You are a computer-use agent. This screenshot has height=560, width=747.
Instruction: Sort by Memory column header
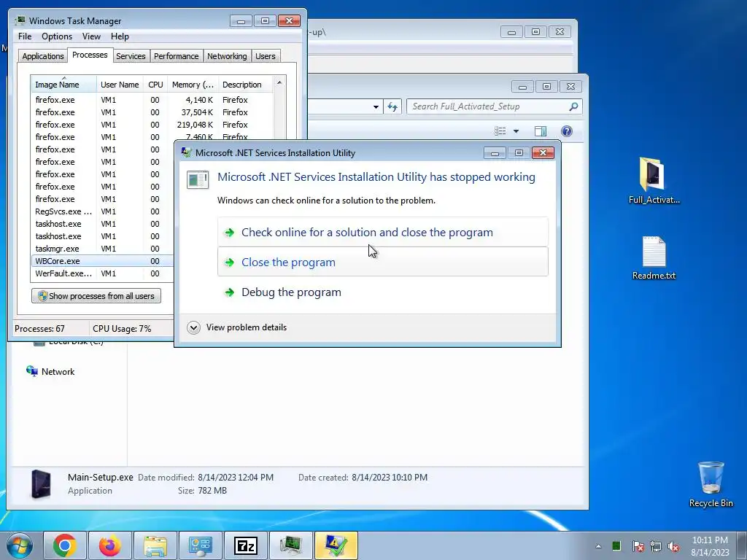(x=193, y=85)
